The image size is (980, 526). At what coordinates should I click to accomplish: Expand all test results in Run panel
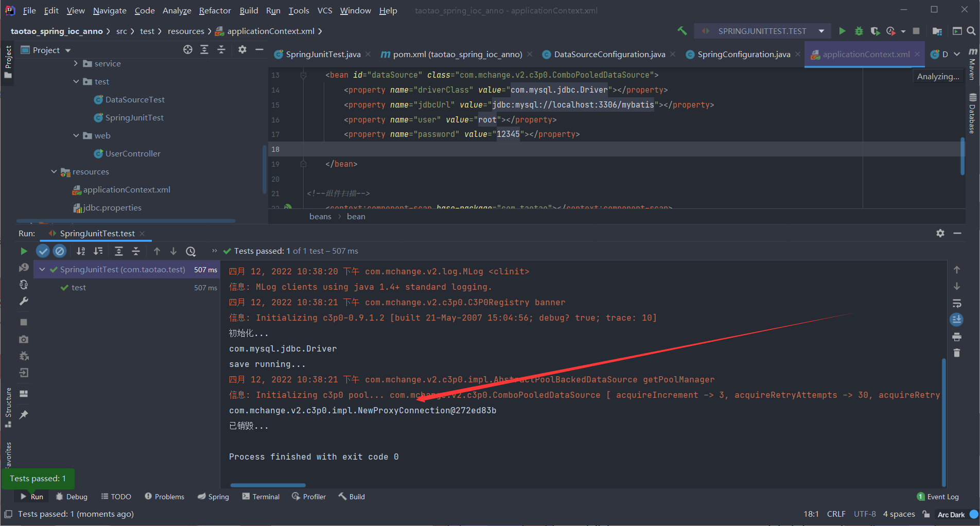pos(119,251)
